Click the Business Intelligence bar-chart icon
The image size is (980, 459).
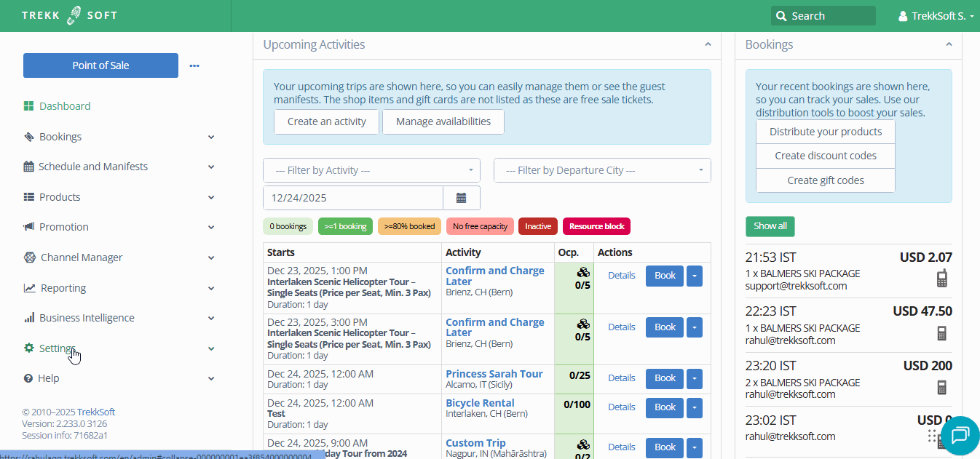[x=29, y=317]
